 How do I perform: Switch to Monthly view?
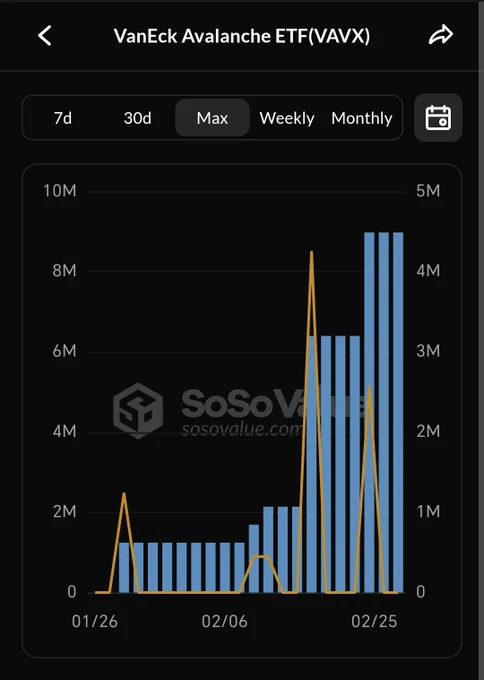tap(362, 118)
